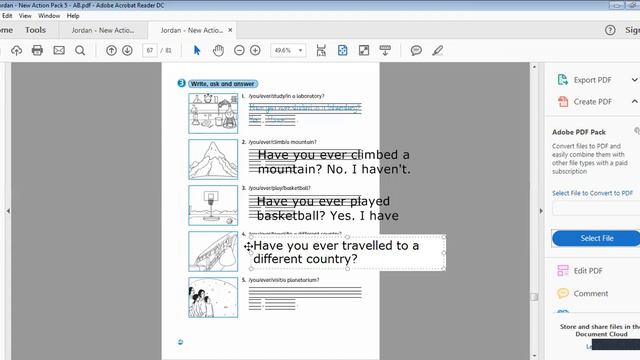This screenshot has width=640, height=360.
Task: Click the basketball hoop illustration
Action: [213, 205]
